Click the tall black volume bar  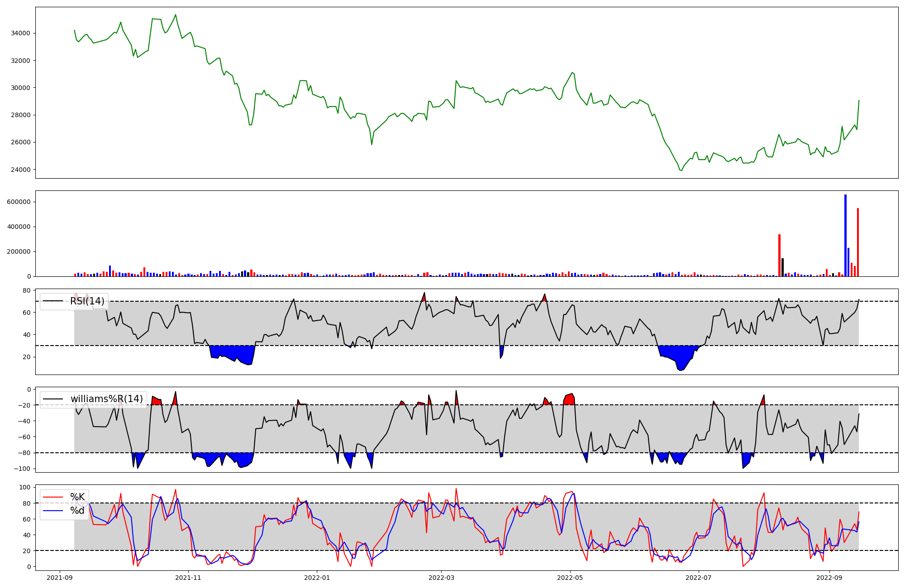[782, 267]
